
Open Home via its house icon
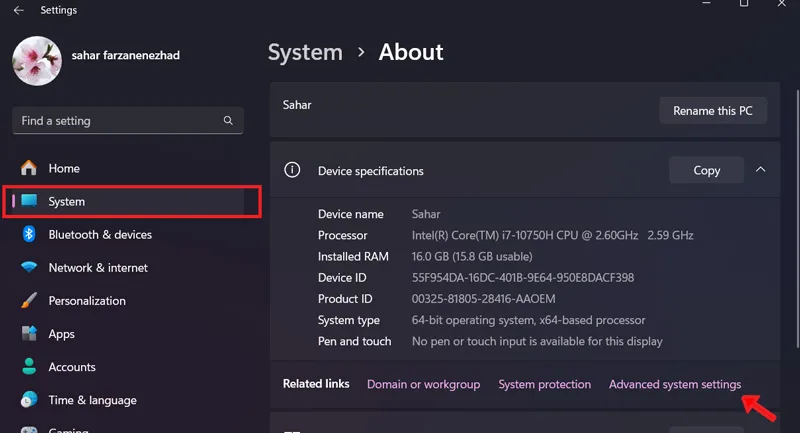[29, 168]
